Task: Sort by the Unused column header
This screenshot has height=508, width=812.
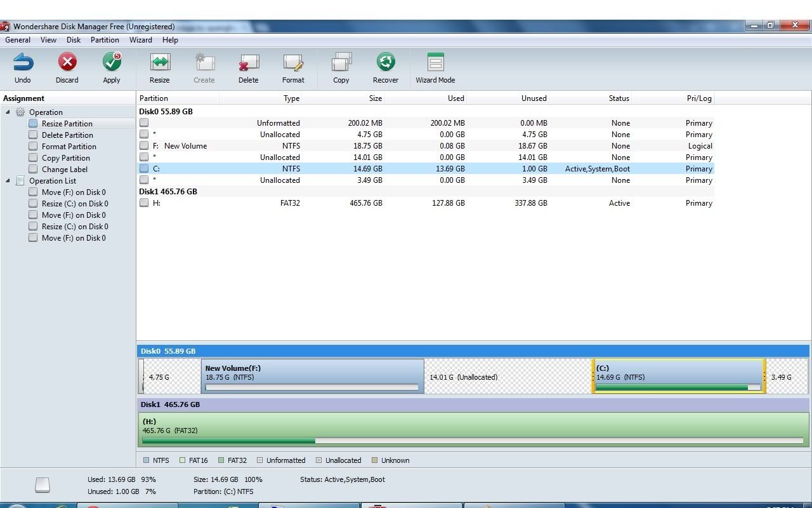Action: [x=508, y=98]
